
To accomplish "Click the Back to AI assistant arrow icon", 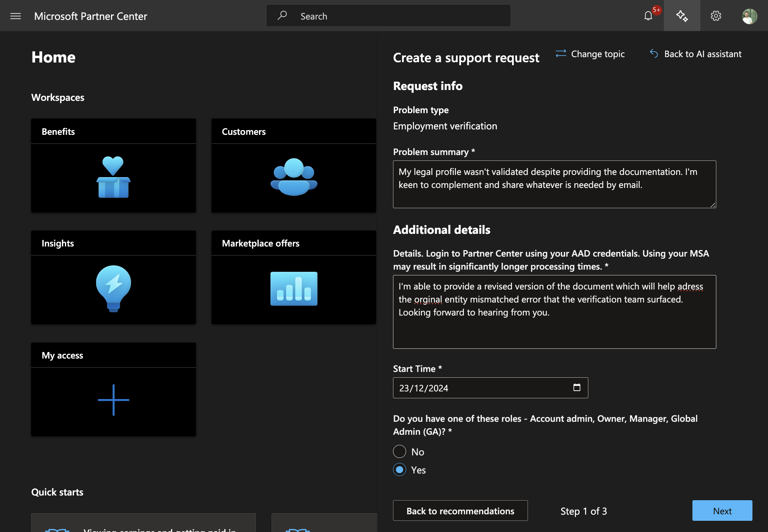I will 654,53.
